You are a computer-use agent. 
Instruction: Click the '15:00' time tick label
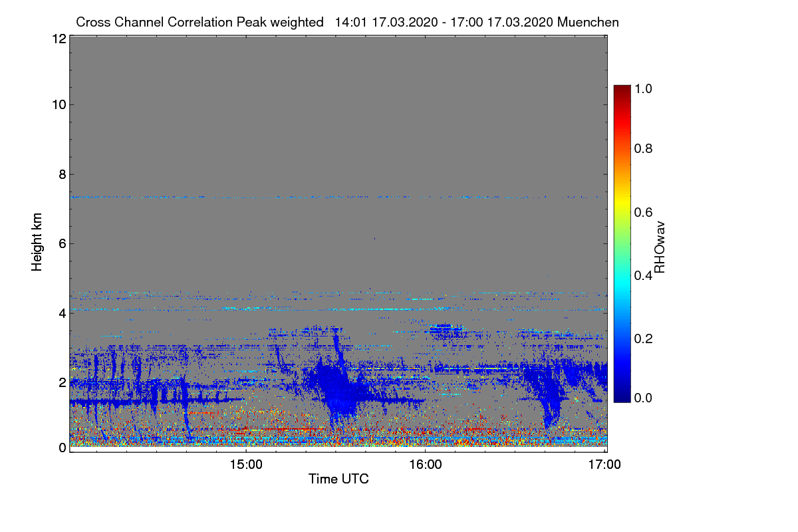click(x=246, y=465)
